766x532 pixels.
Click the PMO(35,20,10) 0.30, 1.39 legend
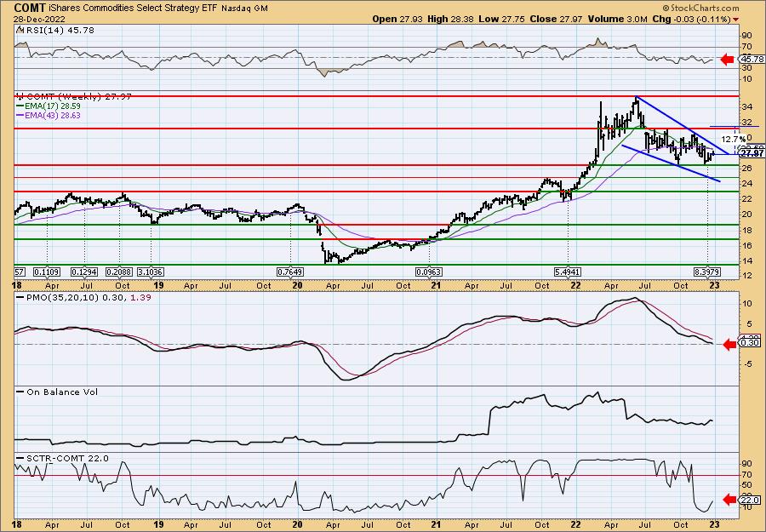point(85,297)
